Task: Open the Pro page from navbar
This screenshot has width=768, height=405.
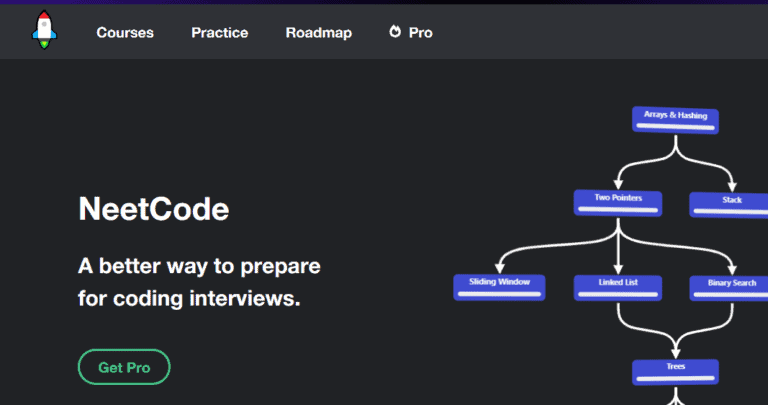Action: (x=420, y=32)
